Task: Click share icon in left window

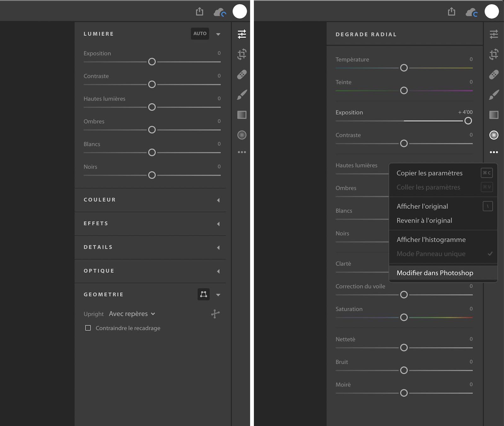Action: tap(199, 12)
